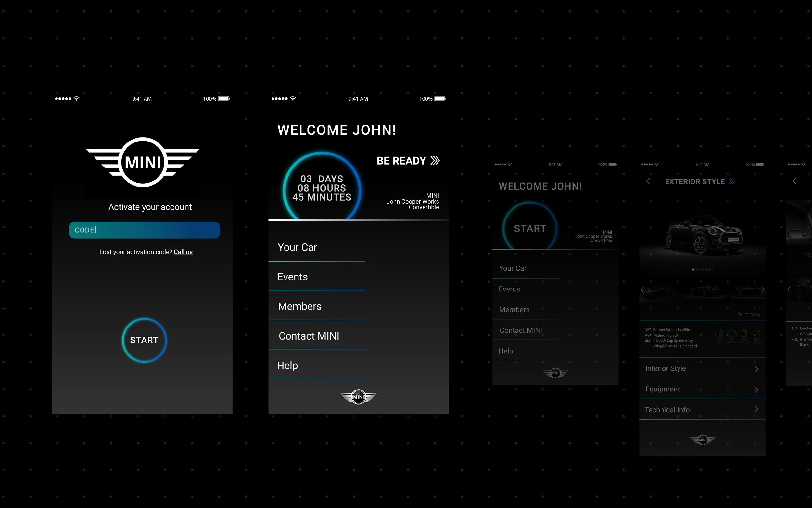Go back using the arrow beside EXTERIOR STYLE
This screenshot has height=508, width=812.
click(648, 181)
